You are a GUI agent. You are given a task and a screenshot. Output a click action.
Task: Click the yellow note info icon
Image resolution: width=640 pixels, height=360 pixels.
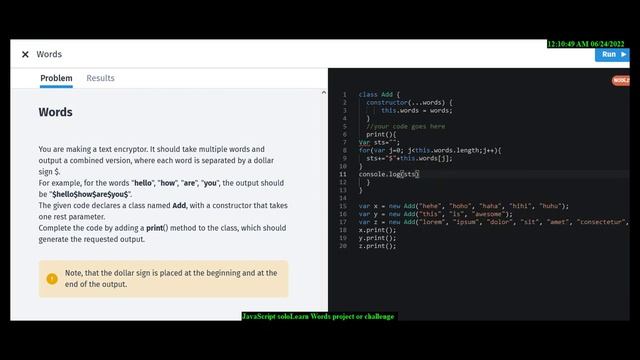[x=52, y=279]
